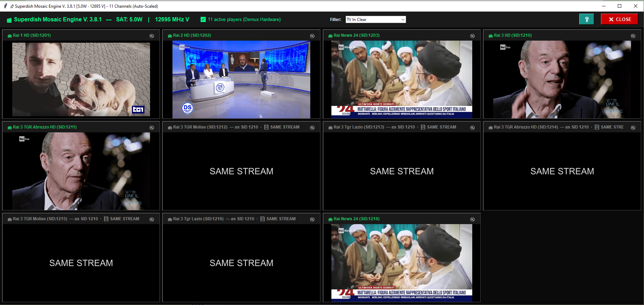Screen dimensions: 644x305
Task: Click the 'Rai 1 HD (SID:1201)' title text
Action: [32, 35]
